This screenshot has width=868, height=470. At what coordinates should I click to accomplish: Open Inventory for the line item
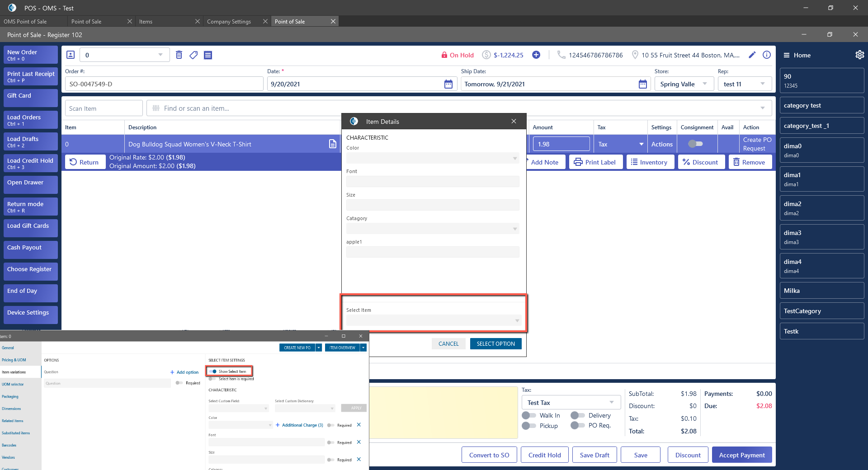pyautogui.click(x=650, y=162)
